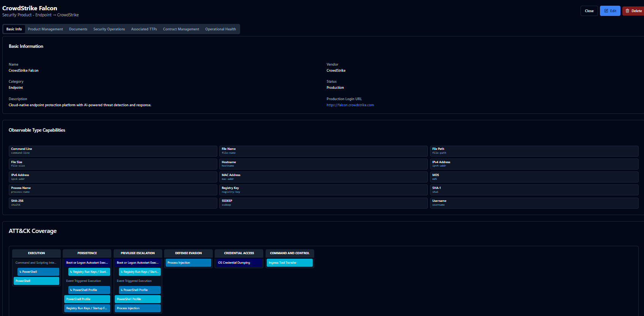
Task: Click the Status value Production
Action: [335, 88]
